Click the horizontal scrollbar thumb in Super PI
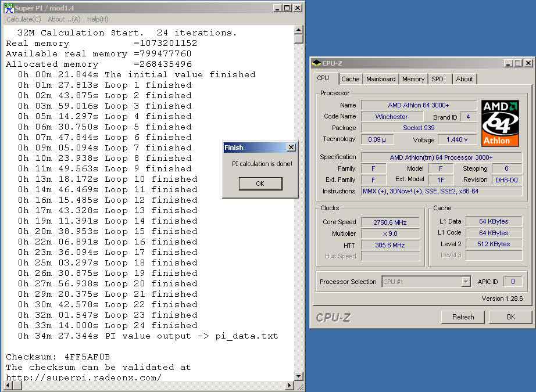Screen dimensions: 536x392 pyautogui.click(x=17, y=386)
